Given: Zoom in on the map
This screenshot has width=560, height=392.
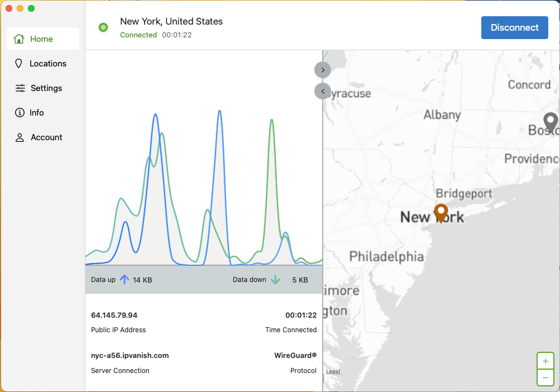Looking at the screenshot, I should click(545, 361).
